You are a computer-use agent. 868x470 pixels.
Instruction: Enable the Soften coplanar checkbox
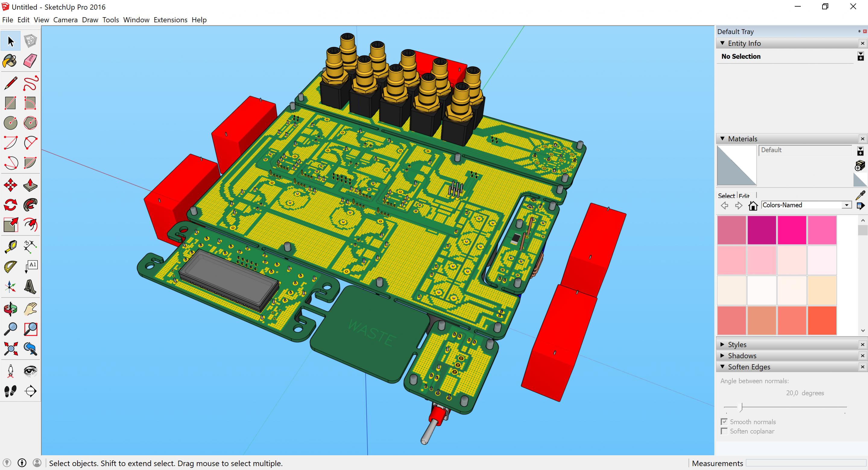click(x=724, y=431)
